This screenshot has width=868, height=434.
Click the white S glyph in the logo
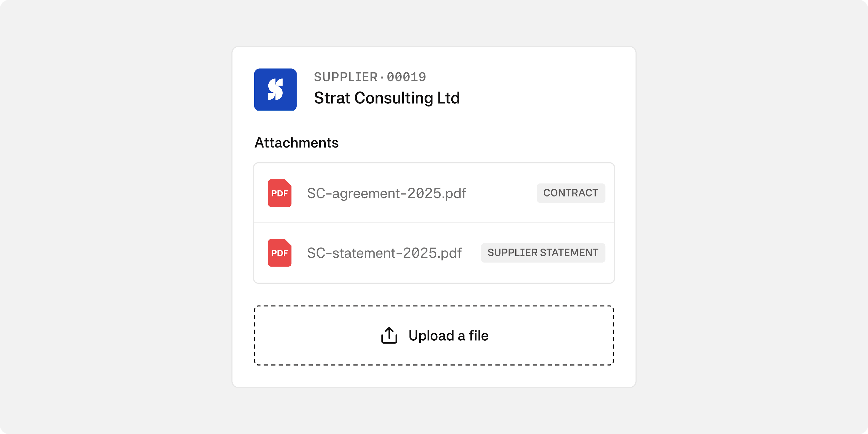(x=275, y=90)
